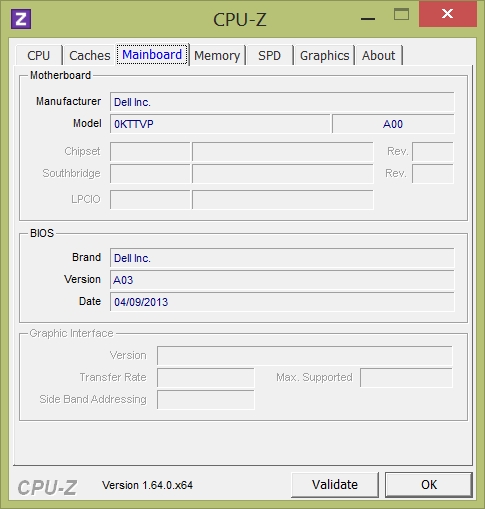Close the CPU-Z window
Viewport: 485px width, 509px height.
[x=447, y=14]
